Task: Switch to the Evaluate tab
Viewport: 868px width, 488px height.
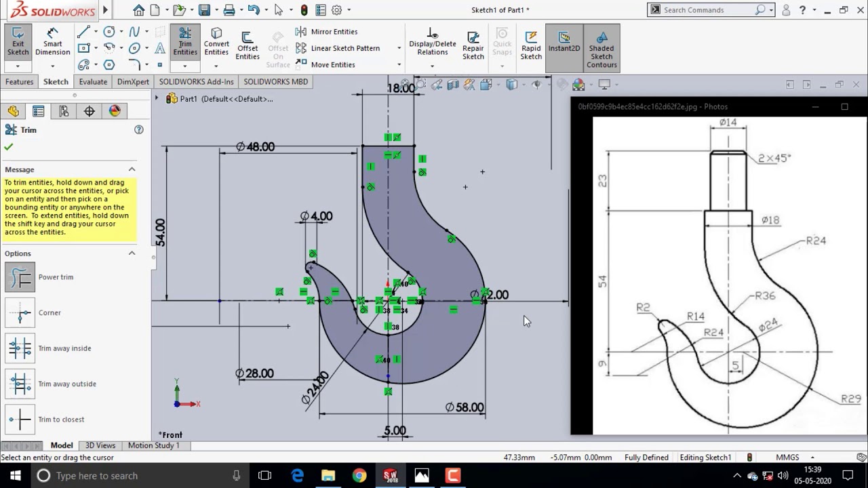Action: pos(93,81)
